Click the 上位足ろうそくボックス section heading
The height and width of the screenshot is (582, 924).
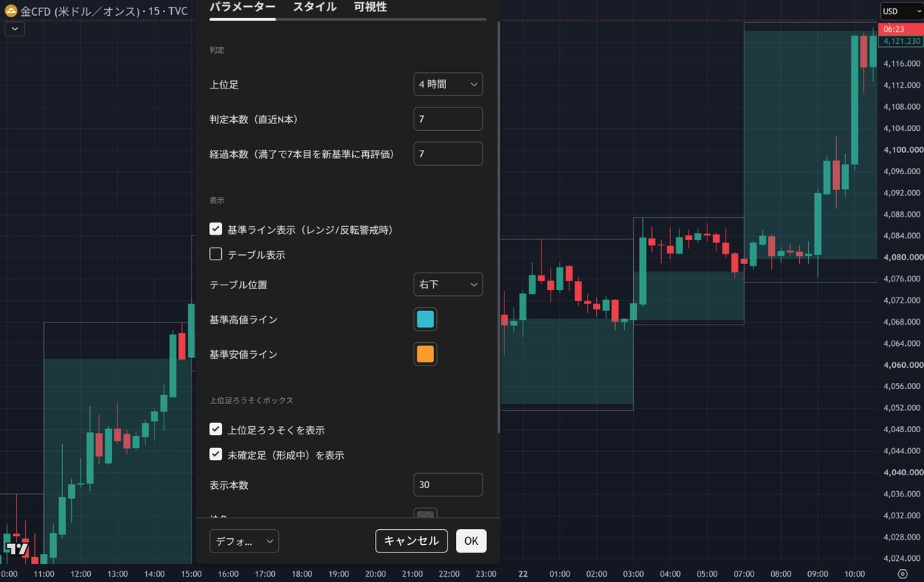click(x=251, y=400)
